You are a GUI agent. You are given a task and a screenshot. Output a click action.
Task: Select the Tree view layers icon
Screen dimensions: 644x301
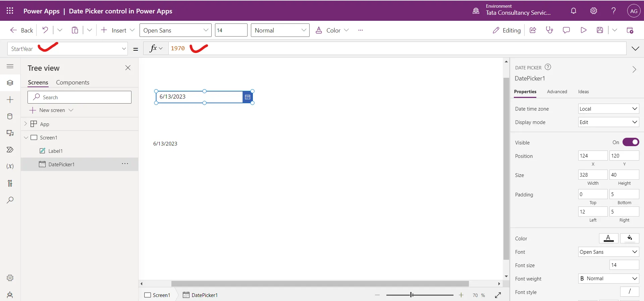click(x=10, y=83)
